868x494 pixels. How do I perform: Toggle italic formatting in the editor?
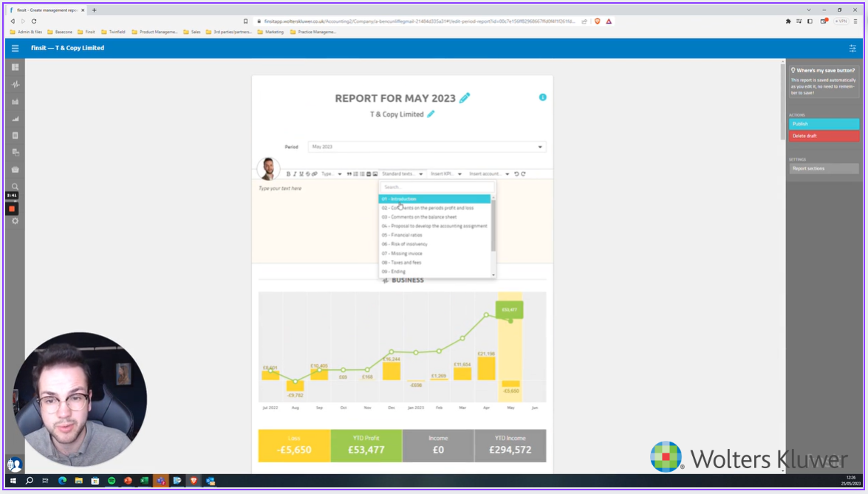[295, 174]
